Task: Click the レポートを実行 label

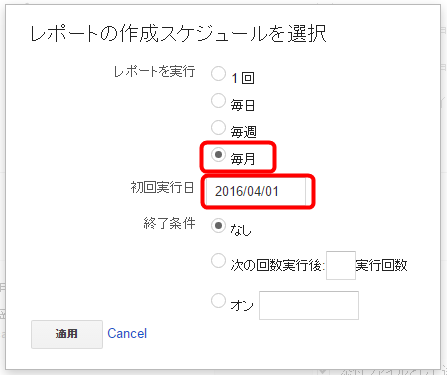Action: click(x=154, y=71)
